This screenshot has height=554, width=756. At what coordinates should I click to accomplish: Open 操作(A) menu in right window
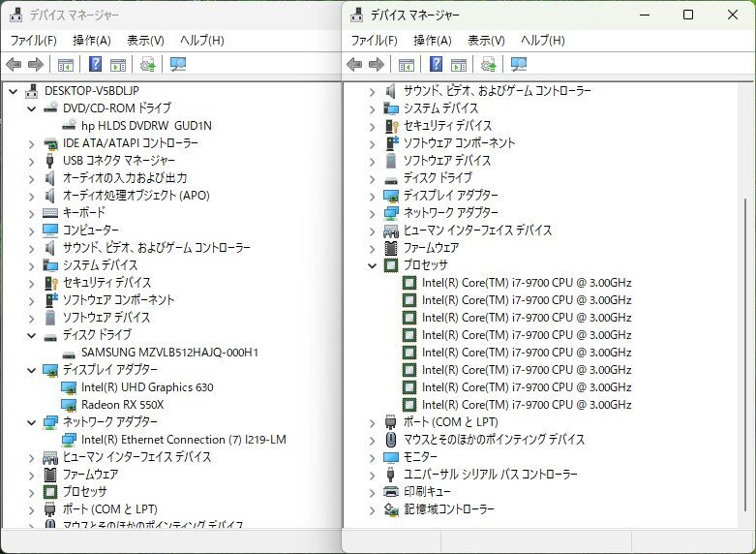point(432,41)
